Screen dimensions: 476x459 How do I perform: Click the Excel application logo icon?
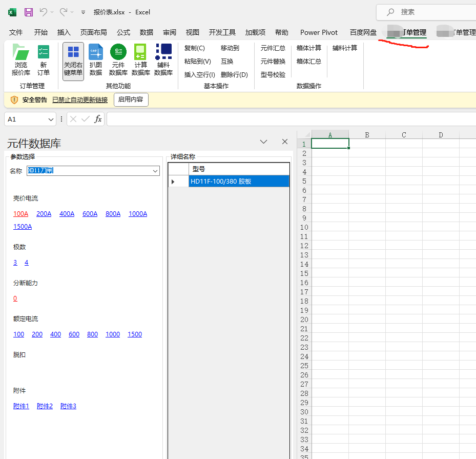pyautogui.click(x=12, y=12)
